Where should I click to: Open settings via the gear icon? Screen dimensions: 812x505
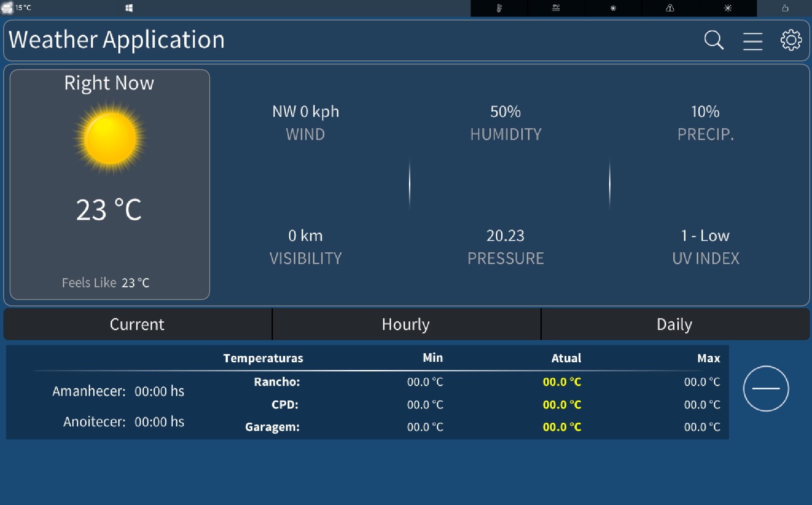pos(791,40)
